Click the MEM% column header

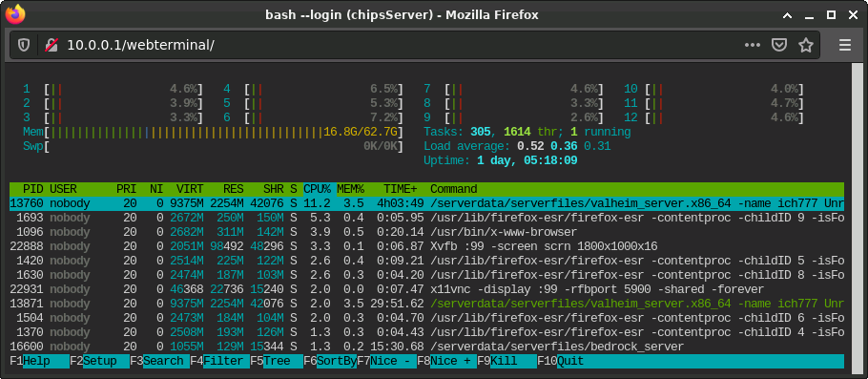tap(350, 189)
